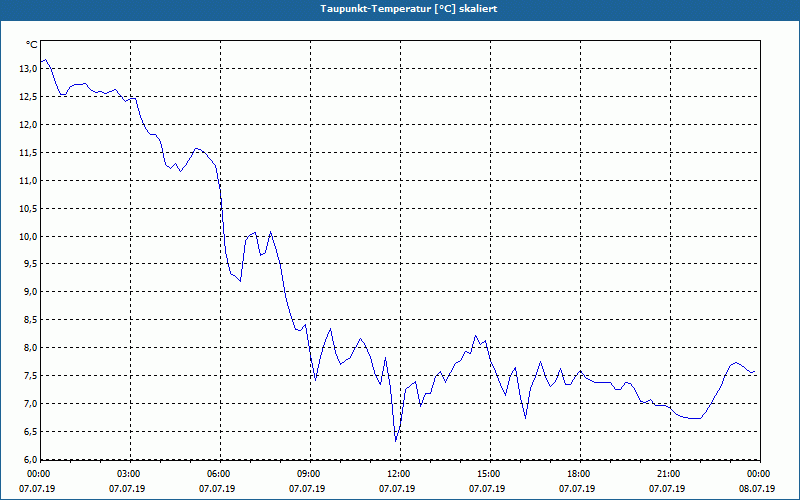800x500 pixels.
Task: Click the 08.07.19 date label
Action: click(757, 489)
